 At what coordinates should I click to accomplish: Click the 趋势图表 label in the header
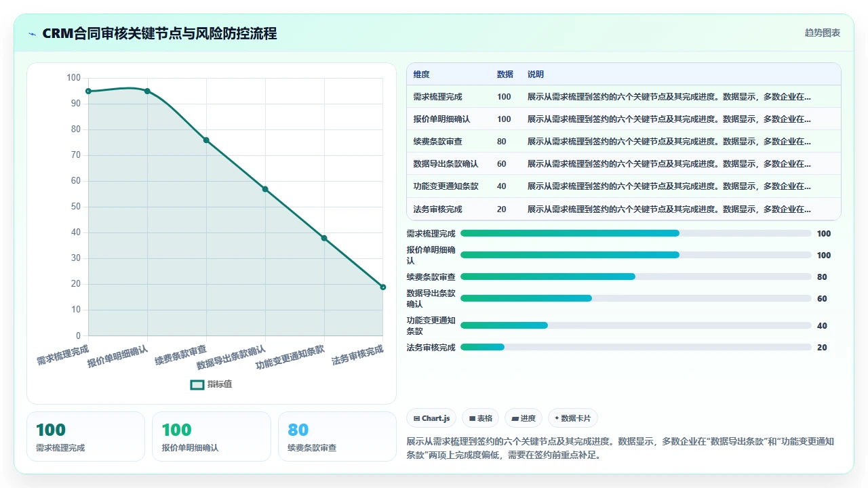pyautogui.click(x=823, y=33)
